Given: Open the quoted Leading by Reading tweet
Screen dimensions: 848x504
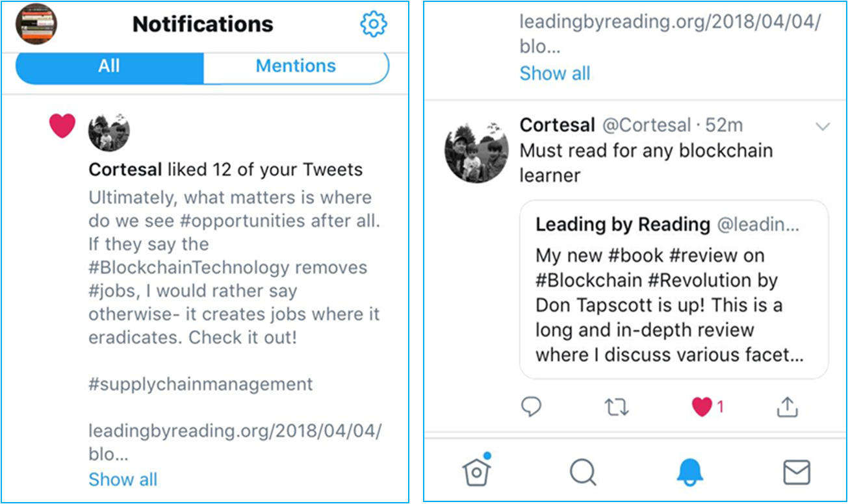Looking at the screenshot, I should [673, 289].
